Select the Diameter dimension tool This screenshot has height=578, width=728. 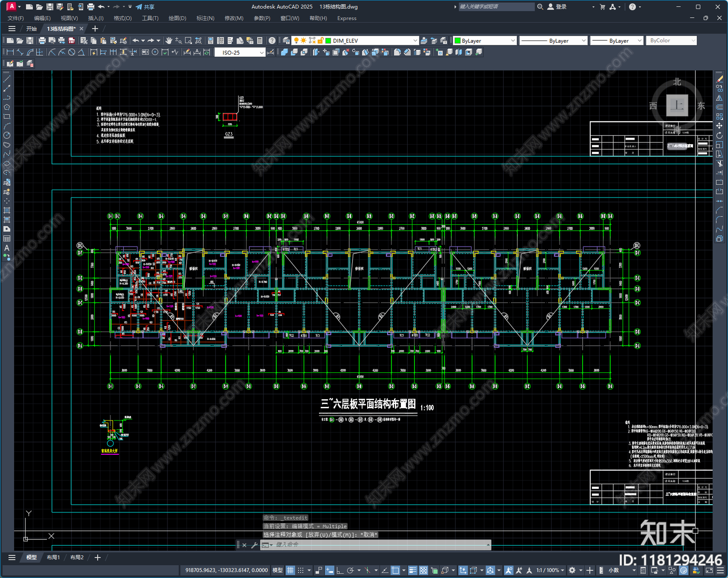(x=71, y=52)
